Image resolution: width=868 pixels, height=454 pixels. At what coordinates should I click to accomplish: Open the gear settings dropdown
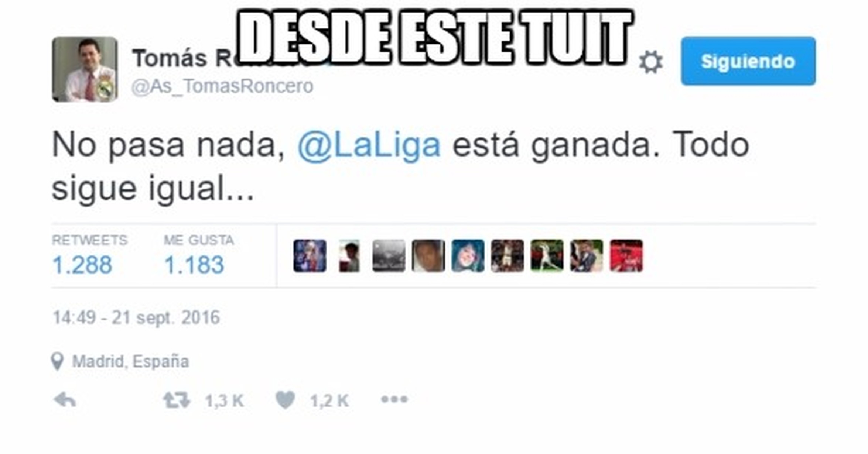click(x=651, y=62)
